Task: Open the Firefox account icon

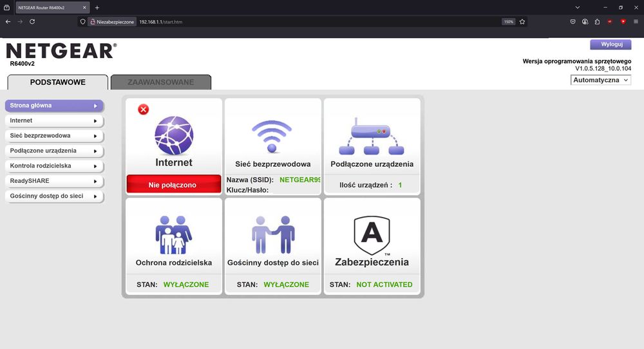Action: (x=585, y=22)
